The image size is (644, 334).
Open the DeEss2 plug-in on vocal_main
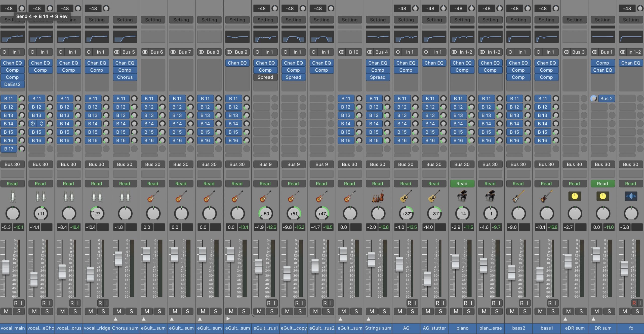[12, 84]
